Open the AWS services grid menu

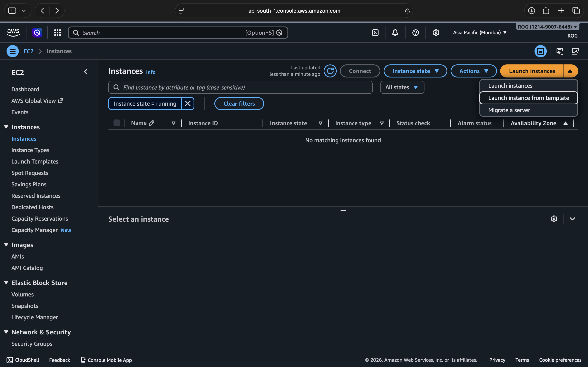pyautogui.click(x=58, y=33)
